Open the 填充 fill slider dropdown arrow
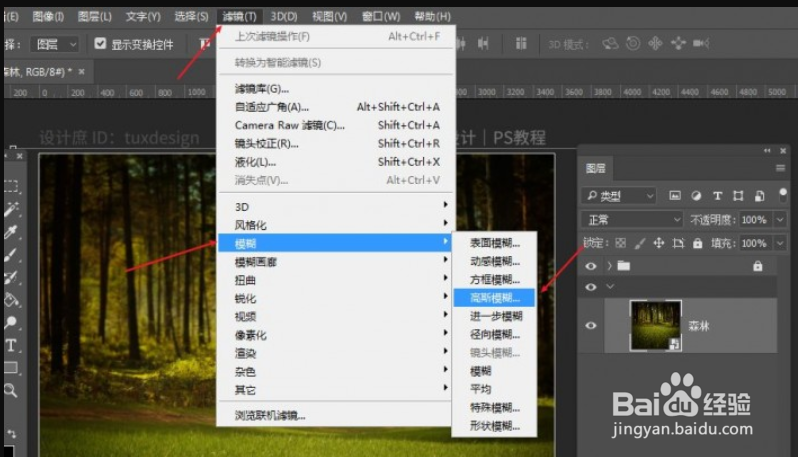Image resolution: width=798 pixels, height=457 pixels. (x=780, y=243)
